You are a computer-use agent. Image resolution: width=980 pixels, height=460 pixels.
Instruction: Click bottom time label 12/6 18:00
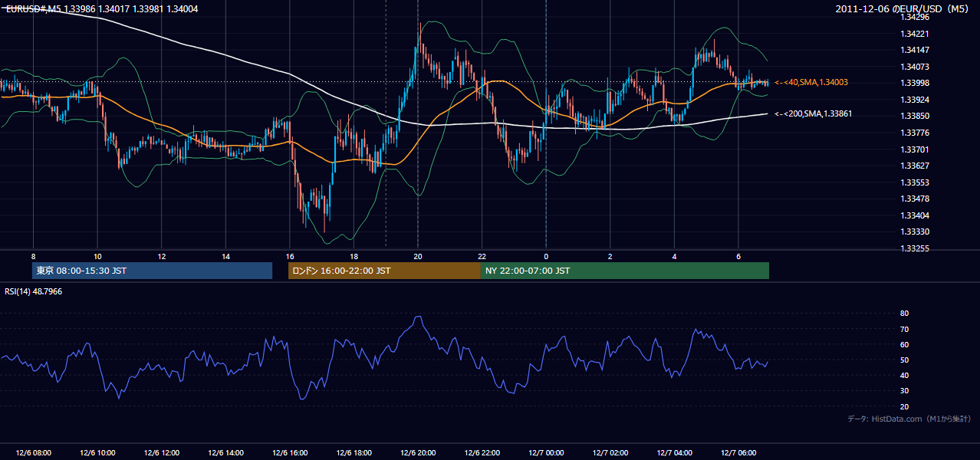354,453
